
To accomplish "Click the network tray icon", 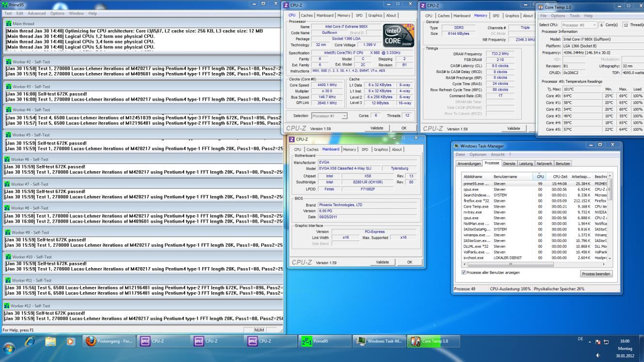I will coord(606,341).
